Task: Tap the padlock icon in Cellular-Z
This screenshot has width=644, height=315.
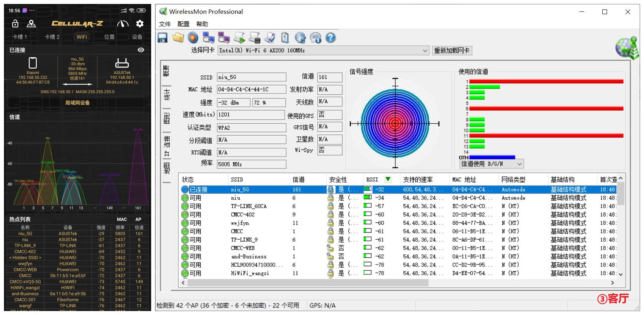Action: click(x=15, y=24)
